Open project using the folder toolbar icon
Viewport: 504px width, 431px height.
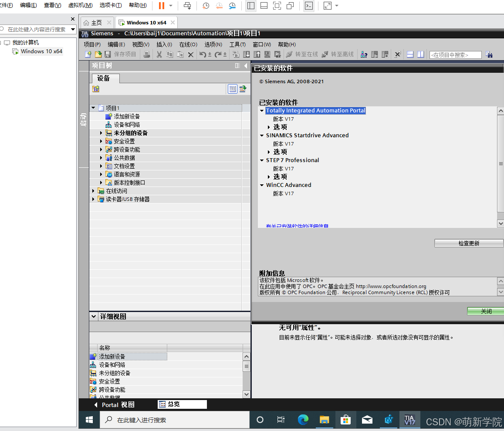click(x=98, y=54)
